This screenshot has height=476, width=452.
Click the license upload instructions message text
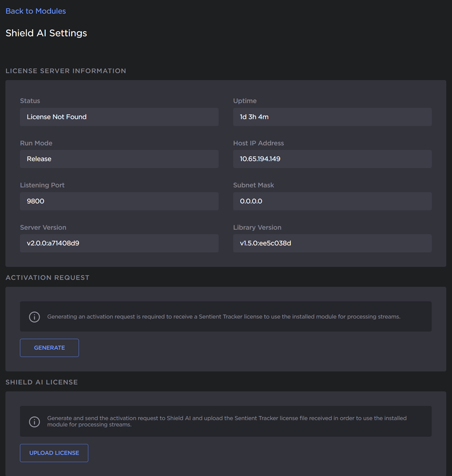pos(227,421)
